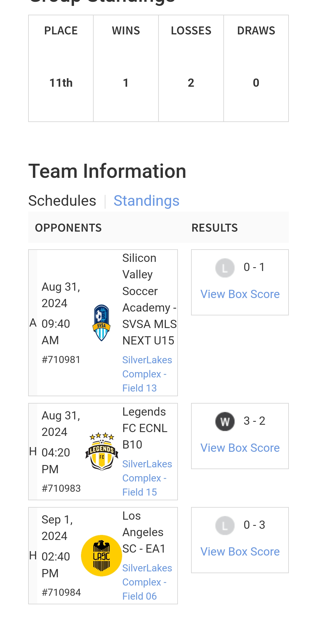The height and width of the screenshot is (644, 317).
Task: View Box Score for the 0 - 1 game
Action: 240,294
